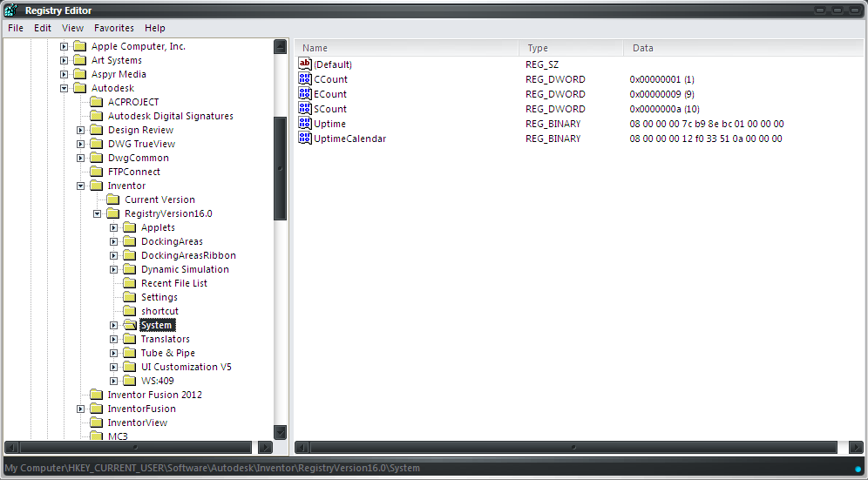Expand the WS:409 key

coord(114,381)
